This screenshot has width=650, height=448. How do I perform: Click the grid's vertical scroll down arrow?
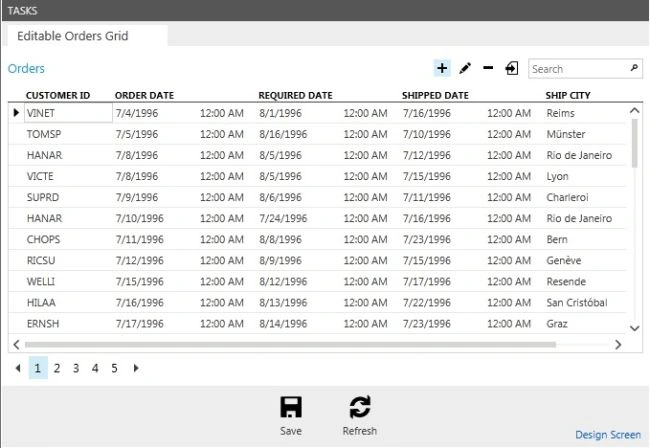634,328
